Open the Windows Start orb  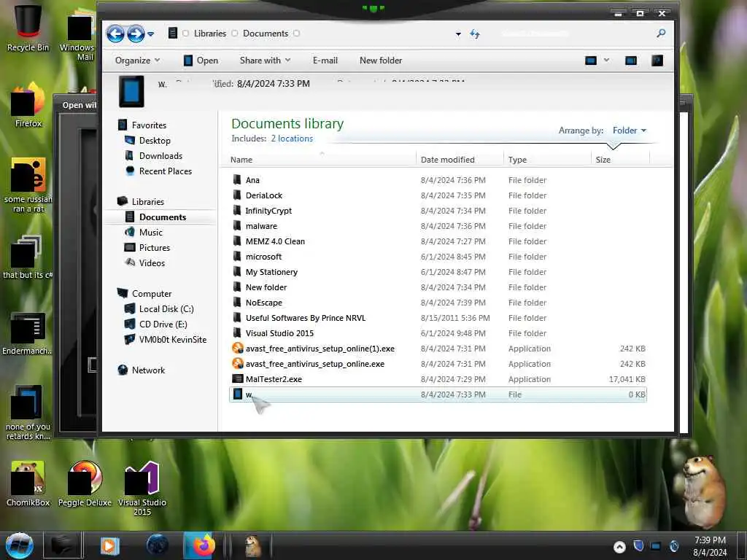point(19,545)
